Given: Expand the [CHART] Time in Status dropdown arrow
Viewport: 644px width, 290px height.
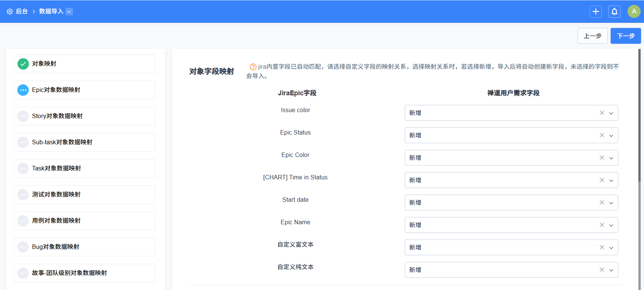Looking at the screenshot, I should pyautogui.click(x=611, y=181).
